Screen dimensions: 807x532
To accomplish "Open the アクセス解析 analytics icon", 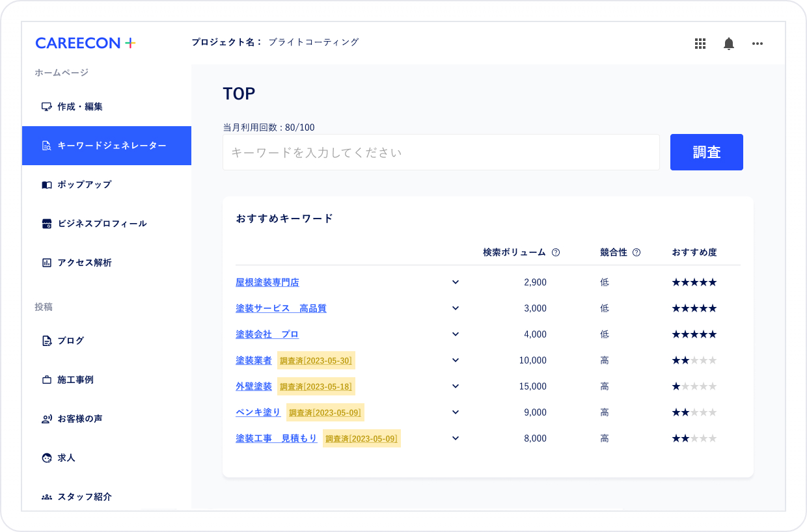I will coord(46,262).
